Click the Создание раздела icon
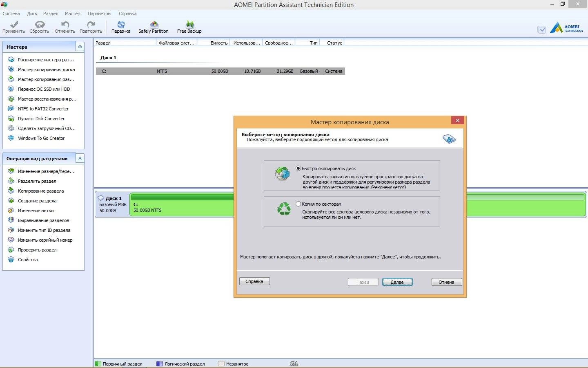Viewport: 588px width, 368px height. click(11, 201)
